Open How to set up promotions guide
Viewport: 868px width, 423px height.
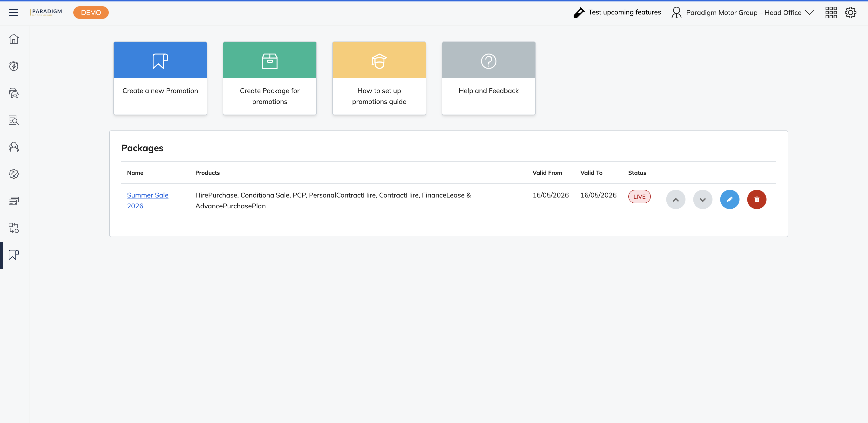[379, 78]
